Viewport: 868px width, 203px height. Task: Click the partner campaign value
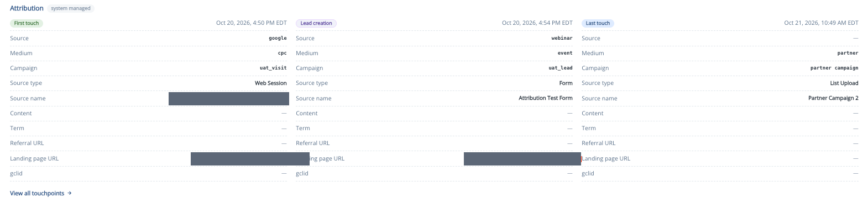coord(834,68)
